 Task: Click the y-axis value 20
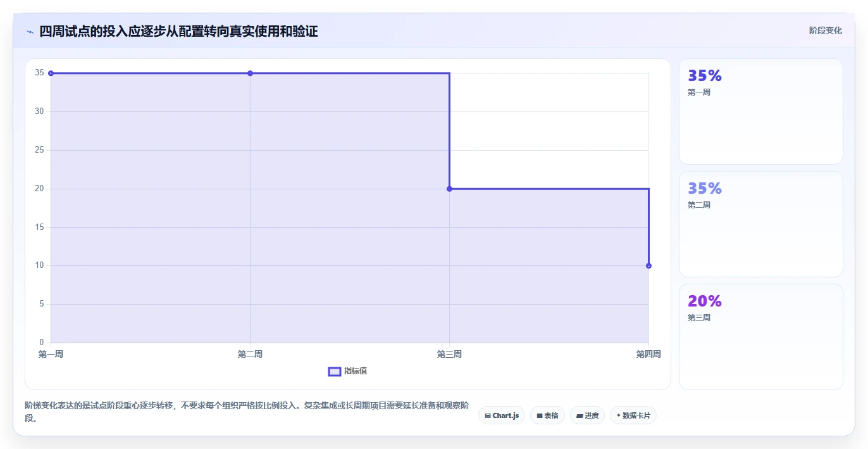pos(39,188)
